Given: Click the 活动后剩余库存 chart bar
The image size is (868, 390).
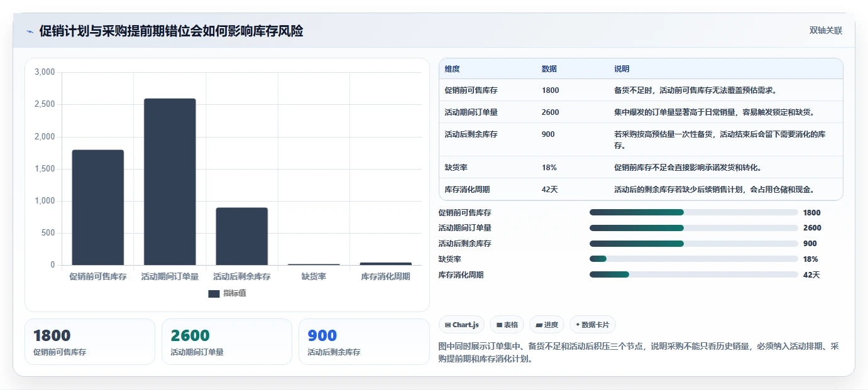Looking at the screenshot, I should click(242, 236).
